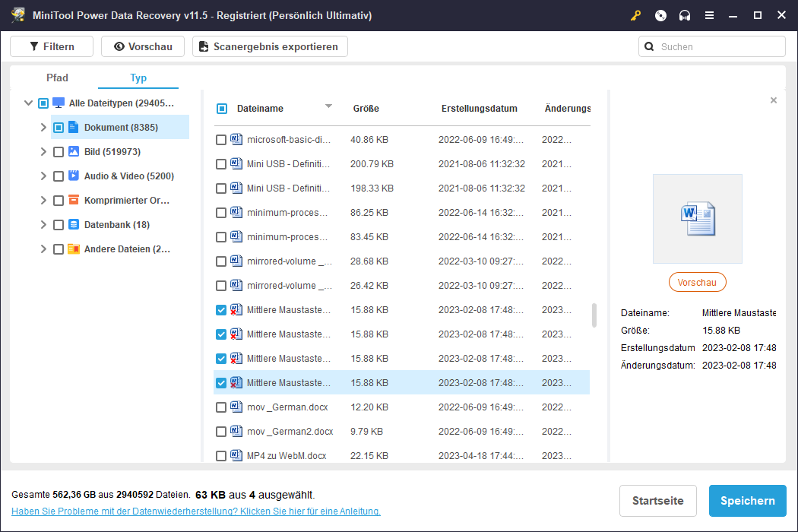Uncheck the highlighted Mittlere Maustaste row checkbox
The height and width of the screenshot is (532, 798).
click(221, 383)
